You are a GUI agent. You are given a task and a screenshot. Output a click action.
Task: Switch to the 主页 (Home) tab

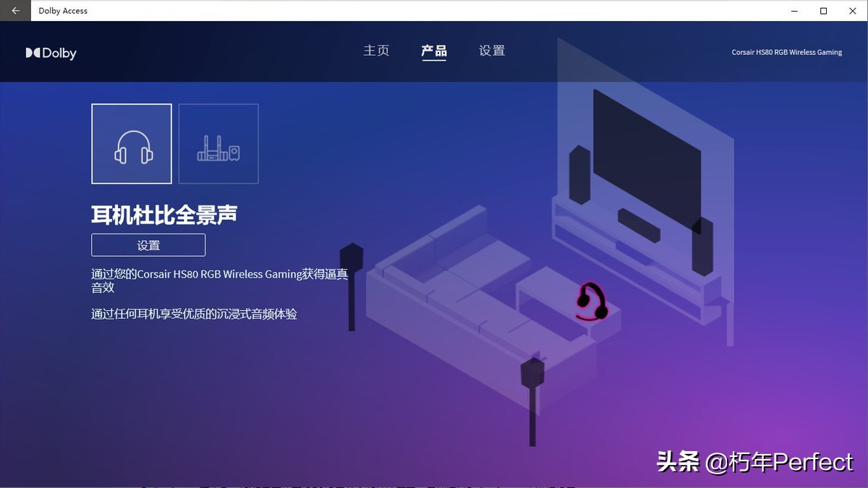pyautogui.click(x=376, y=51)
